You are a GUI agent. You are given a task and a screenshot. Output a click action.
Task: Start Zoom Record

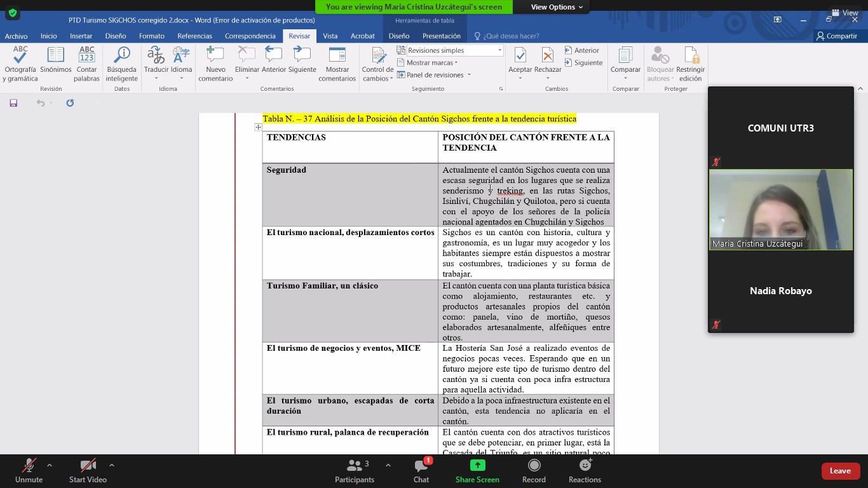534,471
